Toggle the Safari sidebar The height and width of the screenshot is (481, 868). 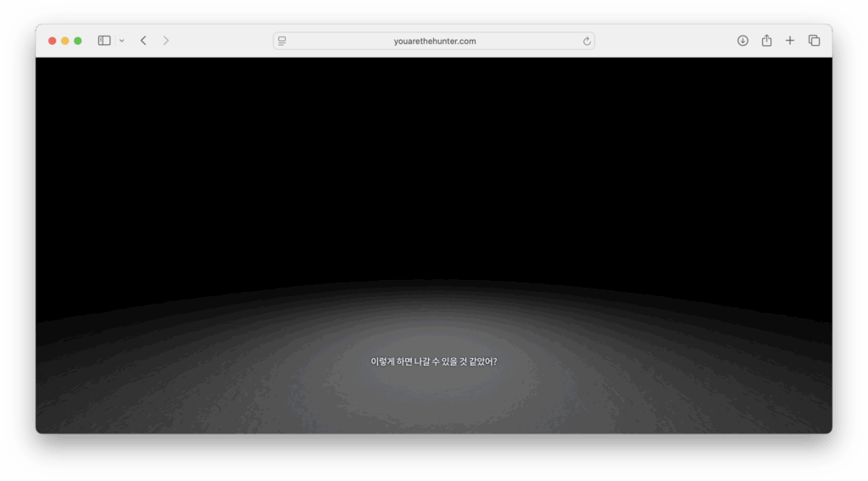104,41
